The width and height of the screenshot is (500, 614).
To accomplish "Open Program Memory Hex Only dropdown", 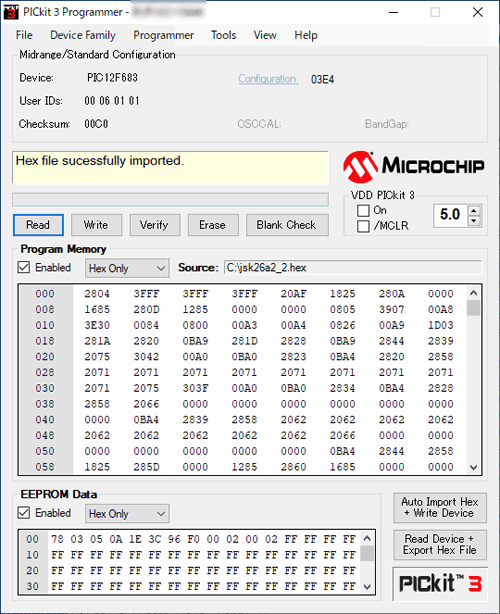I will point(127,268).
